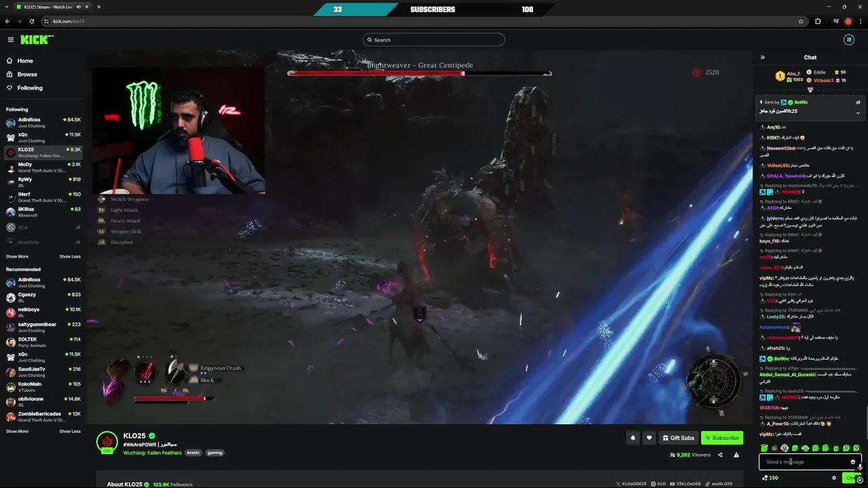Select the gaming tag
868x488 pixels.
coord(215,453)
